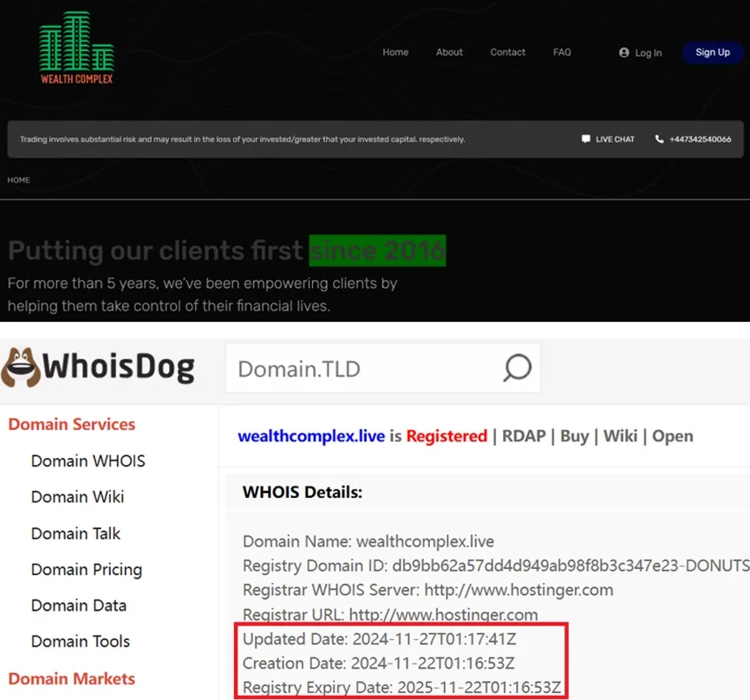The image size is (750, 700).
Task: Open the RDAP link
Action: (x=524, y=436)
